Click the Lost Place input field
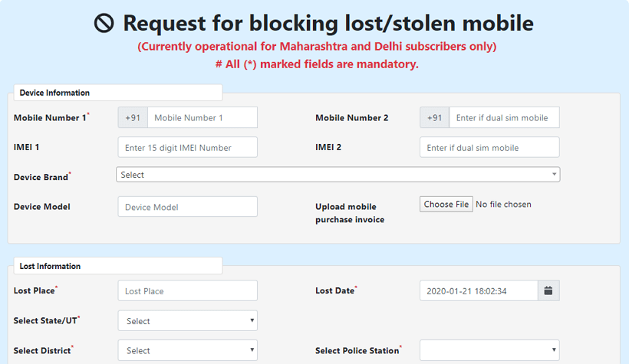 point(187,291)
